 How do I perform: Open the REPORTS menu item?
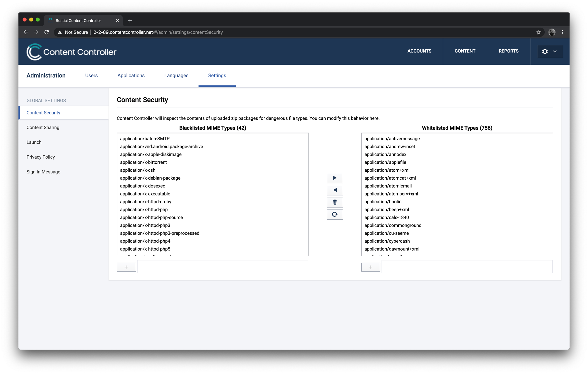(508, 51)
